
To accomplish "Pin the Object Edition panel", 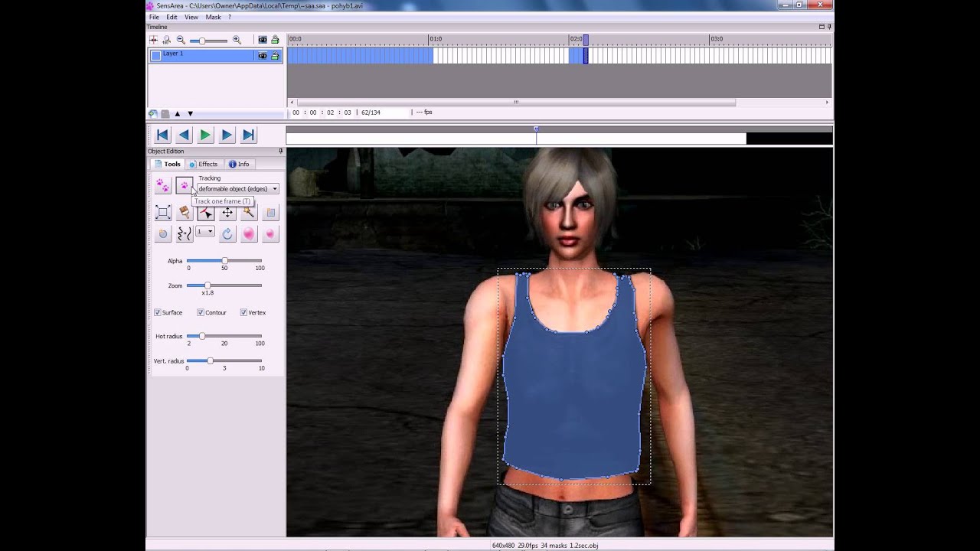I will pos(280,152).
